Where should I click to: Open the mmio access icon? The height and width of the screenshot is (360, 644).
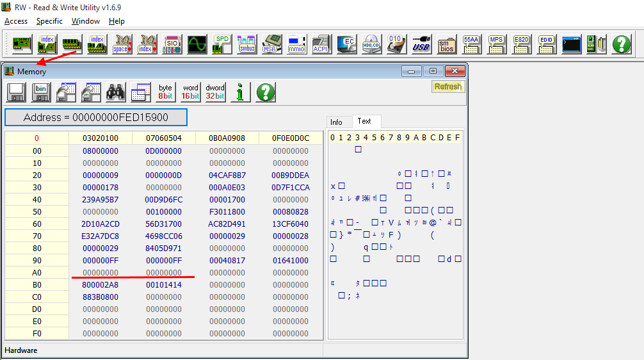(x=296, y=44)
